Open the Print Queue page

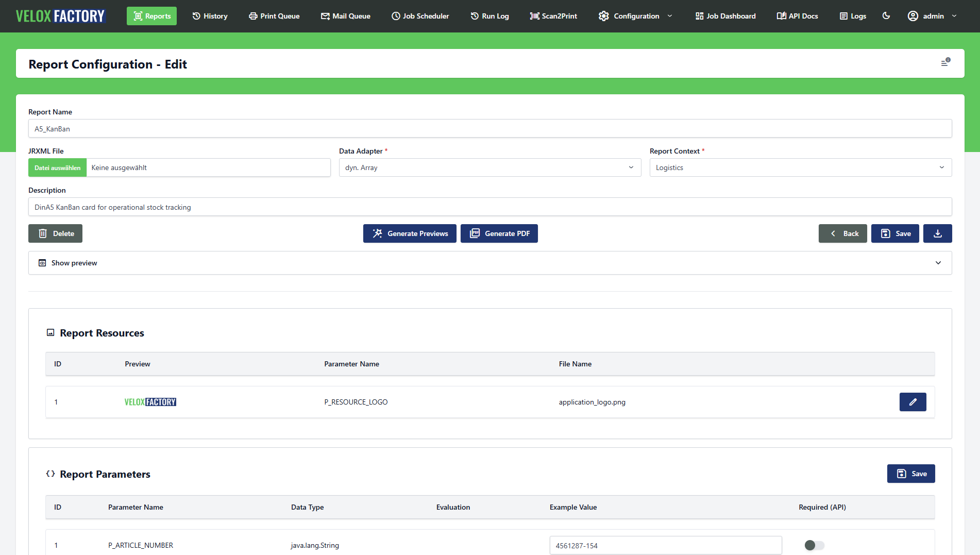click(x=274, y=16)
